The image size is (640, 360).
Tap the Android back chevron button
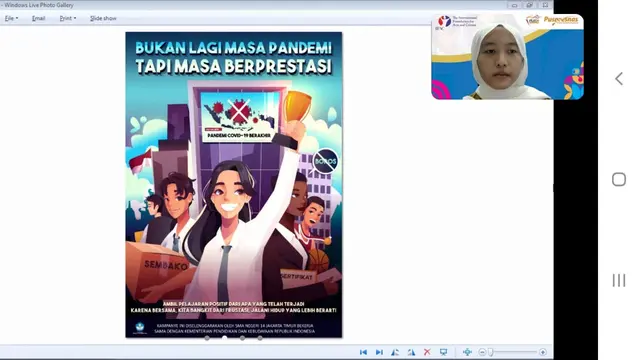point(619,78)
